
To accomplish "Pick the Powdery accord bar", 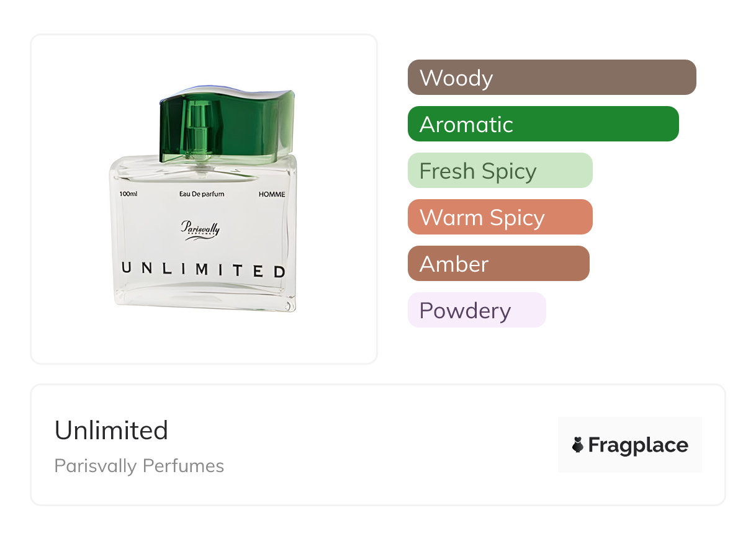I will click(477, 310).
